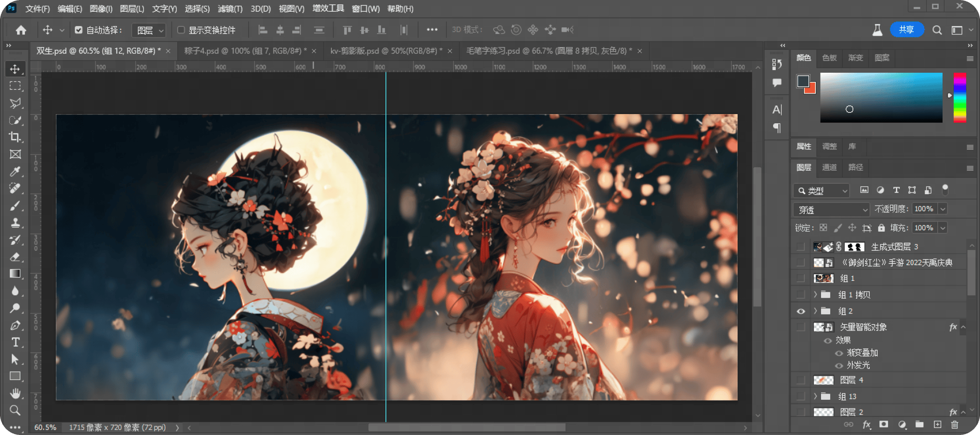Viewport: 980px width, 435px height.
Task: Open the 穿透 blend mode dropdown
Action: coord(831,210)
